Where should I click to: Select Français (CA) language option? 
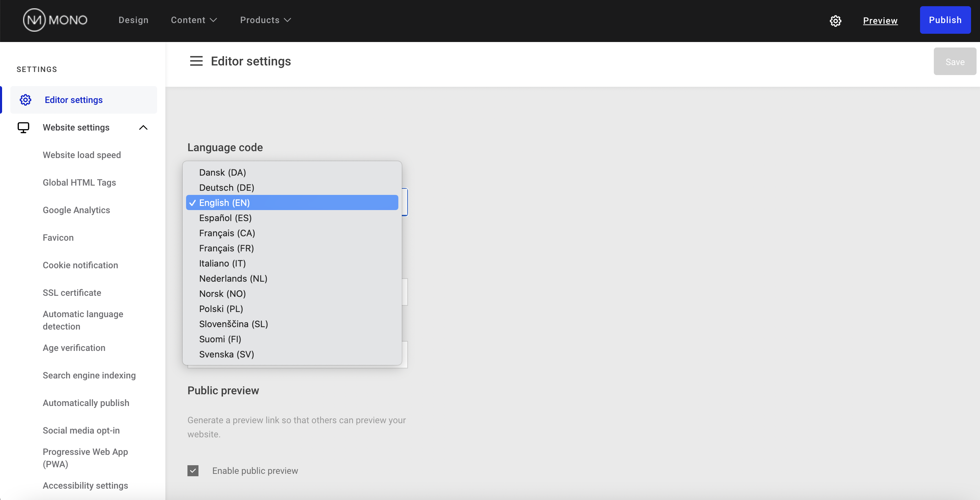click(292, 233)
